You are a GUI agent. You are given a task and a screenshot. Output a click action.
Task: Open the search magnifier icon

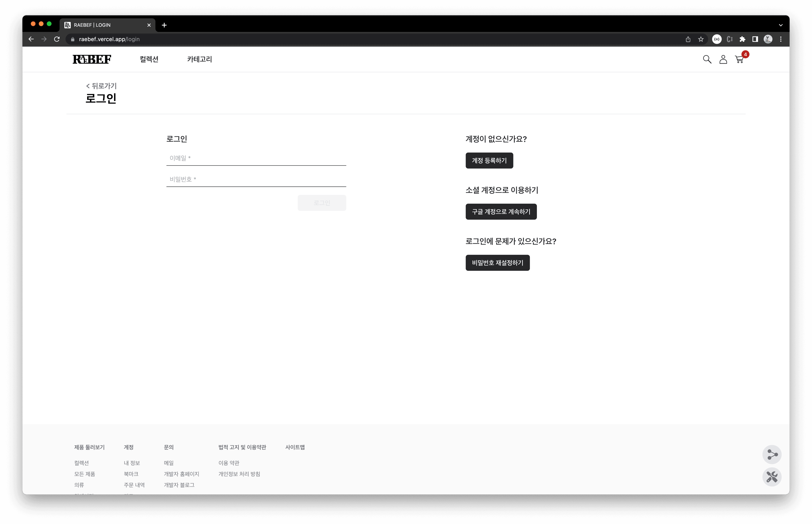click(707, 59)
